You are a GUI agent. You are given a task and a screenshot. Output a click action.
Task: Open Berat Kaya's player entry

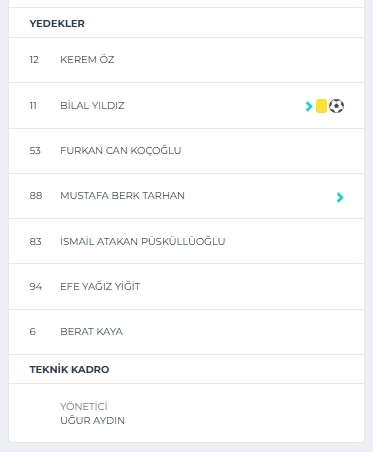pos(91,332)
